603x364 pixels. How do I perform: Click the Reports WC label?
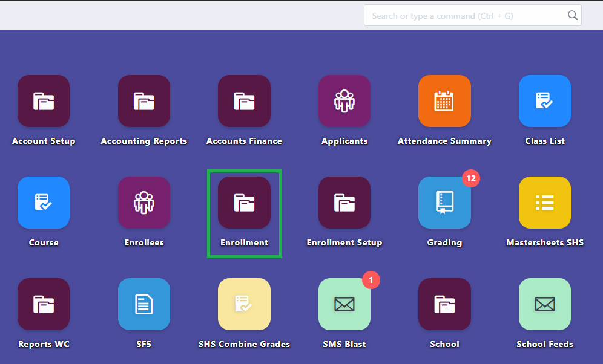tap(44, 345)
